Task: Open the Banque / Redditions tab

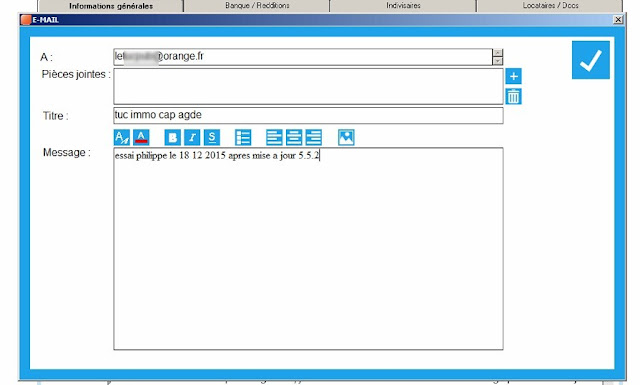Action: pos(257,6)
